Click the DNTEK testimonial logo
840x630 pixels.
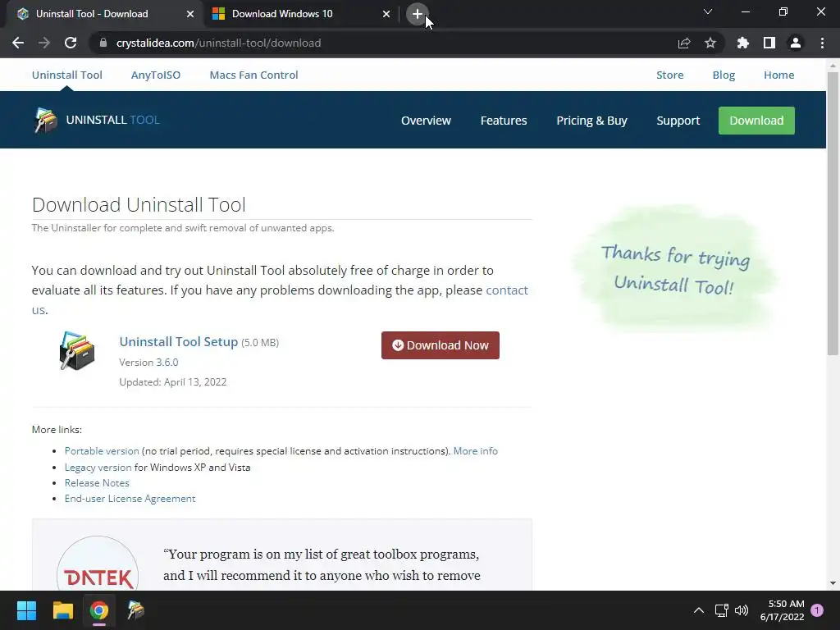click(98, 564)
